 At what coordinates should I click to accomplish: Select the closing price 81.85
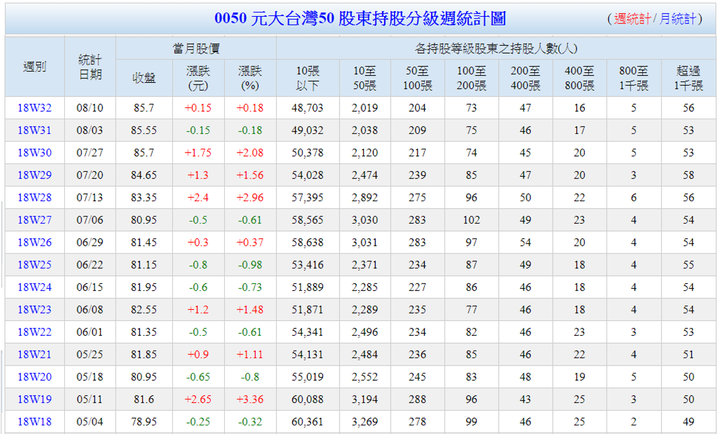click(144, 354)
